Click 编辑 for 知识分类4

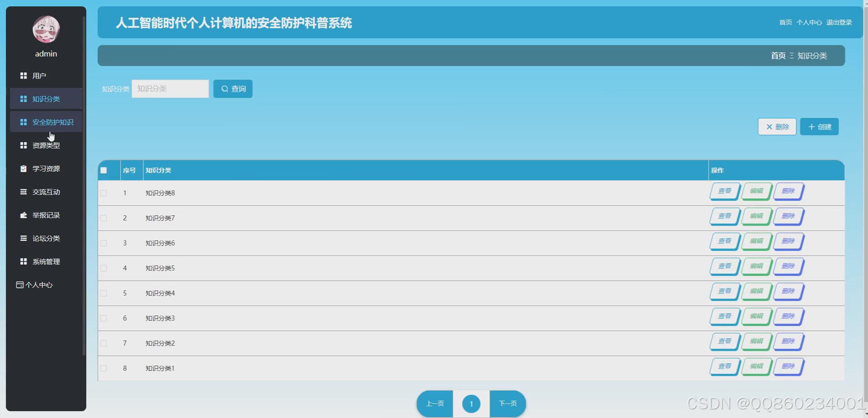point(756,291)
